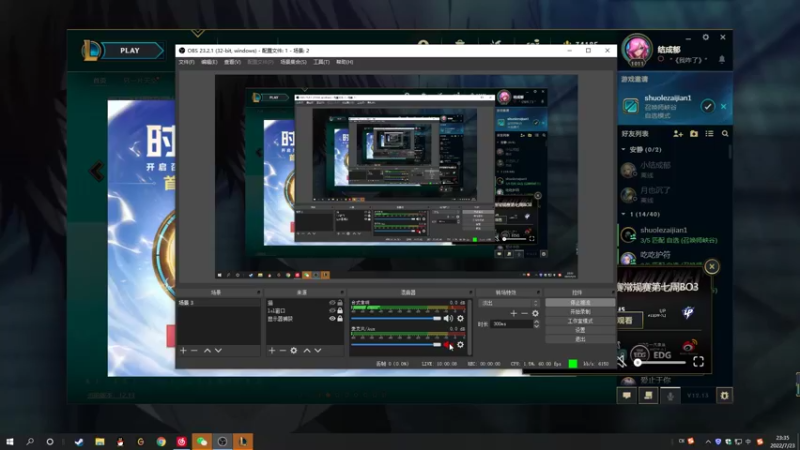Open the 编辑(E) menu in OBS

click(x=209, y=62)
